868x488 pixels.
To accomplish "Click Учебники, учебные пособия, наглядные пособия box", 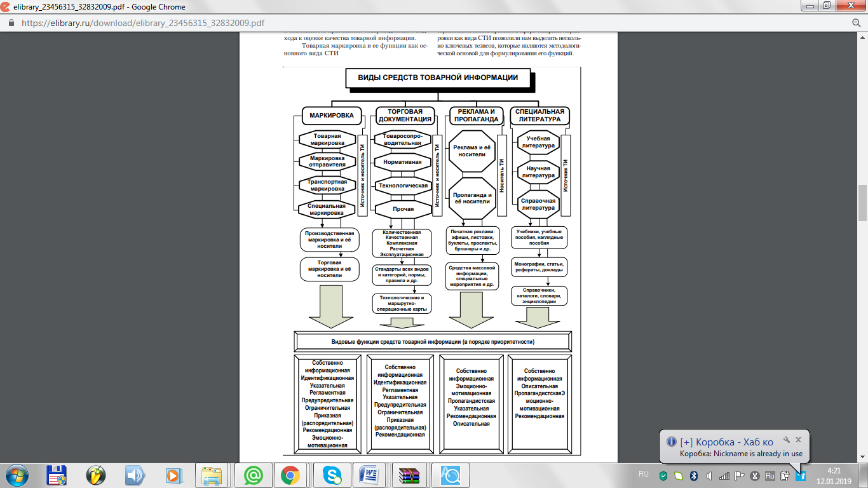I will coord(539,238).
